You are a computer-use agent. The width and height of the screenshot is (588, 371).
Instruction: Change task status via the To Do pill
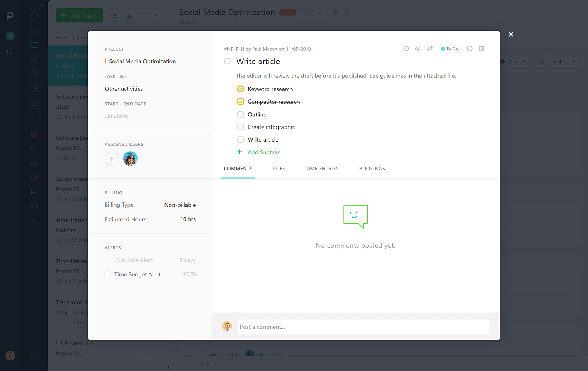click(x=449, y=49)
